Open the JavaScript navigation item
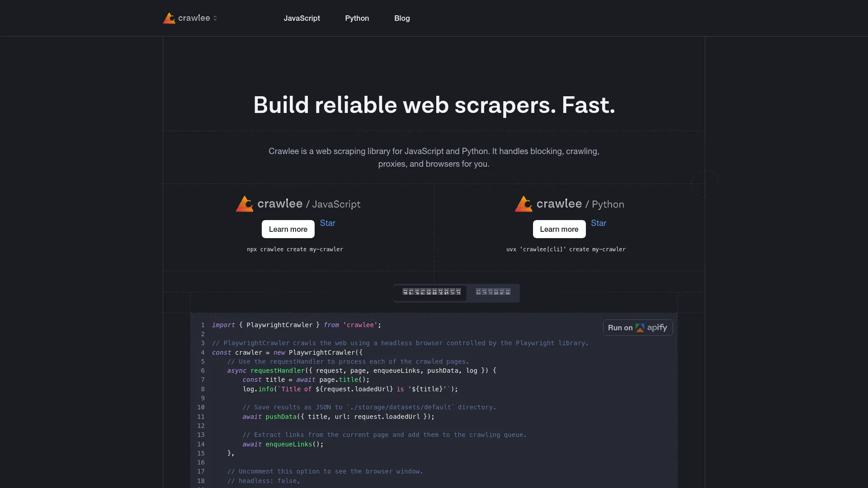Viewport: 868px width, 488px height. (302, 18)
